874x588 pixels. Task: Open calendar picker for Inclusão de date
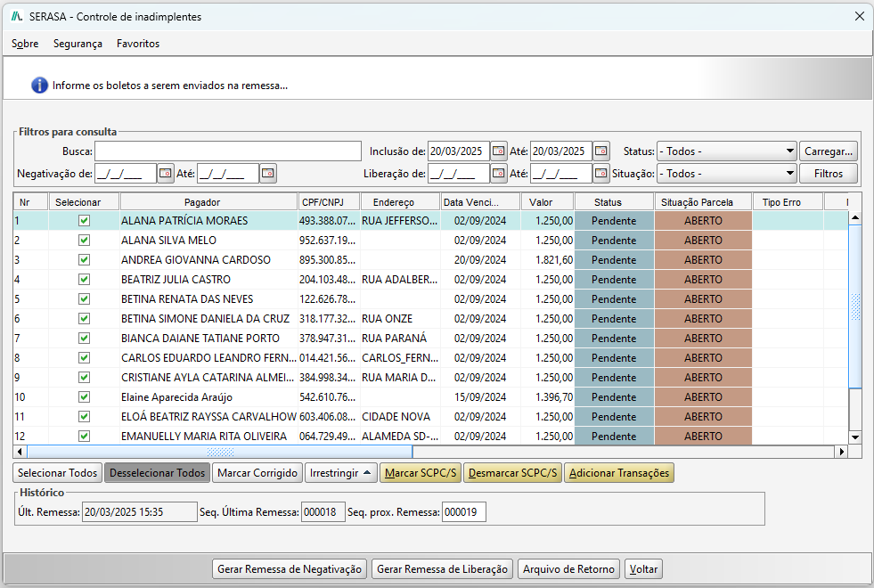coord(498,151)
